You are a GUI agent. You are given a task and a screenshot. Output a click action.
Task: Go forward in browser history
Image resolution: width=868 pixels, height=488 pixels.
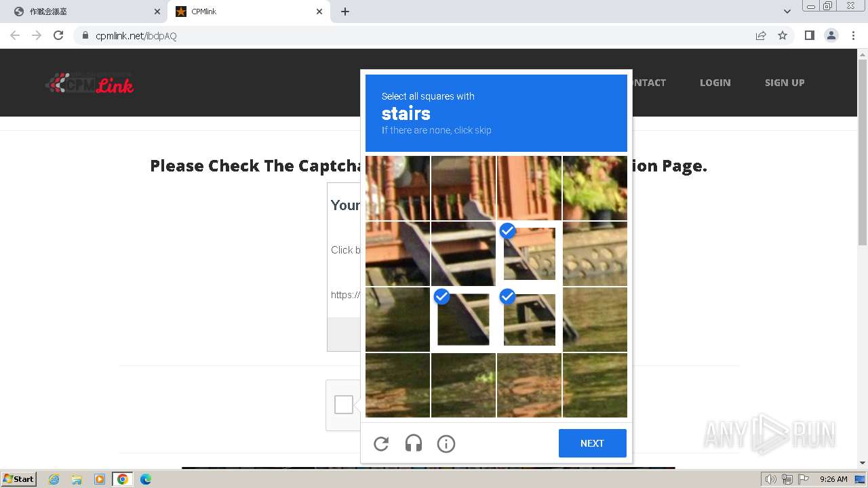(37, 35)
